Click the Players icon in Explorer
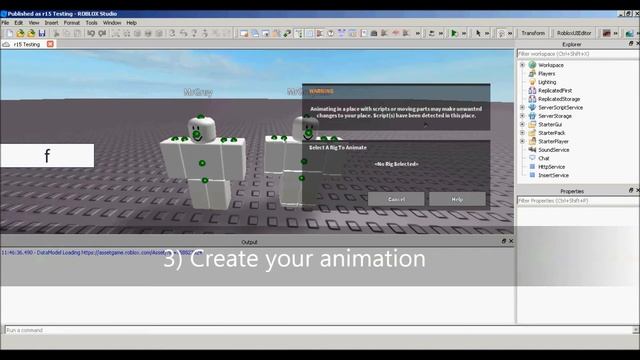640x360 pixels. 532,73
